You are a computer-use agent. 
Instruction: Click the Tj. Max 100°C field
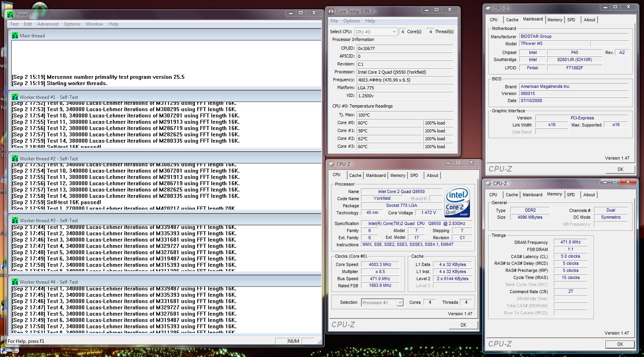click(405, 115)
